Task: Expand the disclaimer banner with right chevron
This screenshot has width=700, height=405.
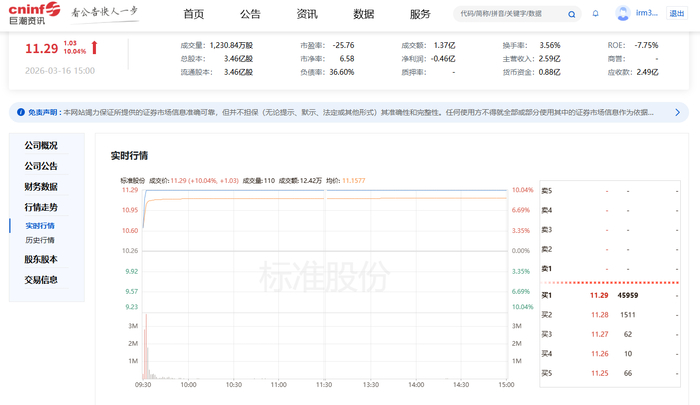Action: point(676,113)
